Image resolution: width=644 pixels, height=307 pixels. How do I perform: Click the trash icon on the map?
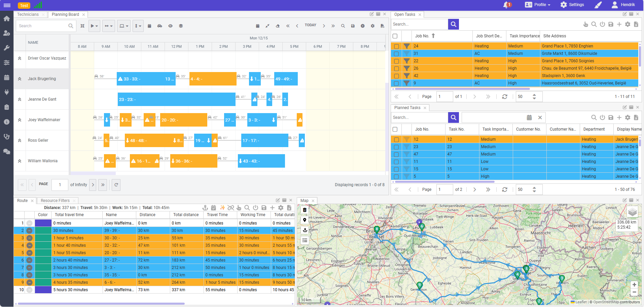(x=305, y=210)
